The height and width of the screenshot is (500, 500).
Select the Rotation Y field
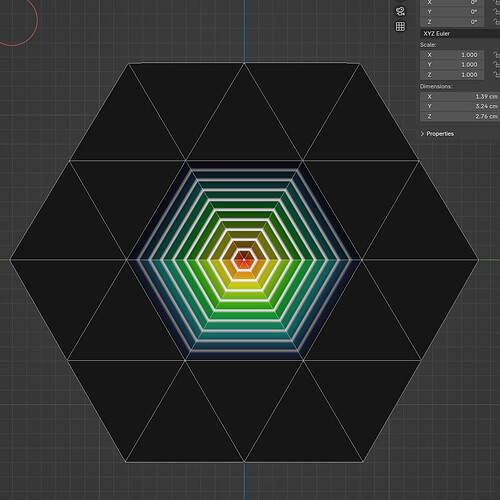click(x=452, y=12)
